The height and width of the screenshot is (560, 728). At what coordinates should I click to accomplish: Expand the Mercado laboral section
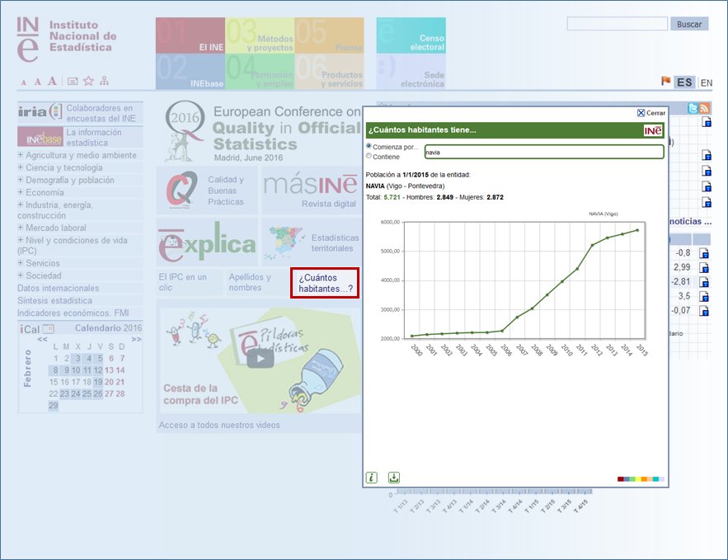point(21,228)
